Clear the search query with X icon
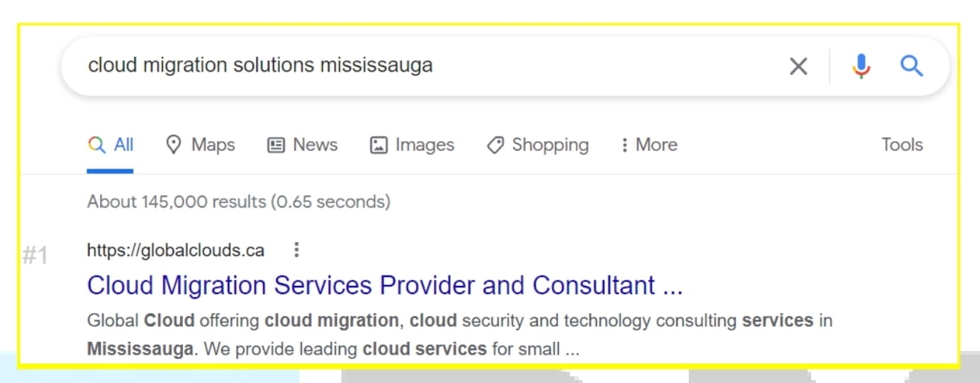 pyautogui.click(x=798, y=66)
